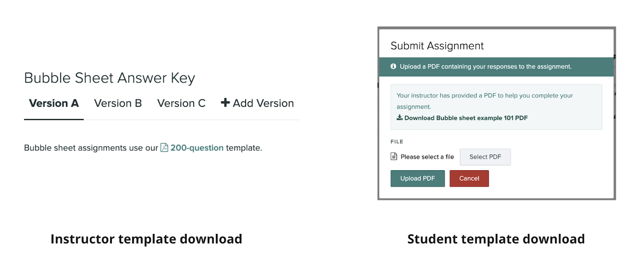The width and height of the screenshot is (644, 276).
Task: Click the download icon beside Bubble sheet example
Action: [400, 117]
